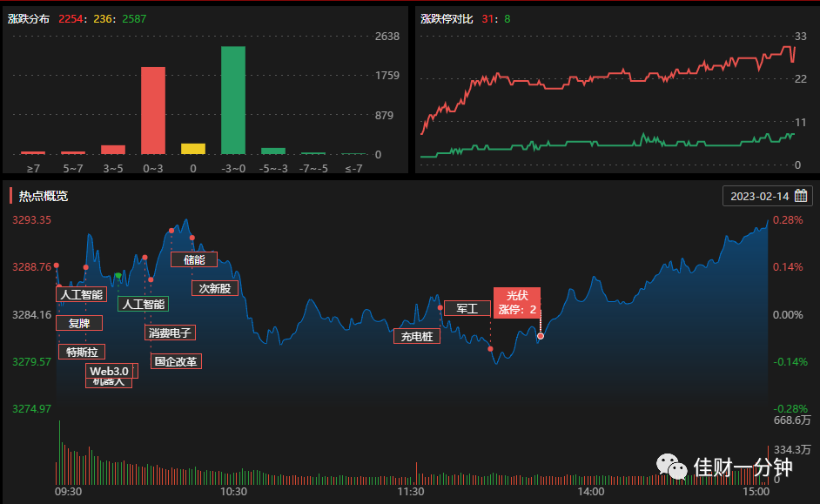Click the Web3.0 hotspot tag
The width and height of the screenshot is (820, 504).
pos(110,371)
